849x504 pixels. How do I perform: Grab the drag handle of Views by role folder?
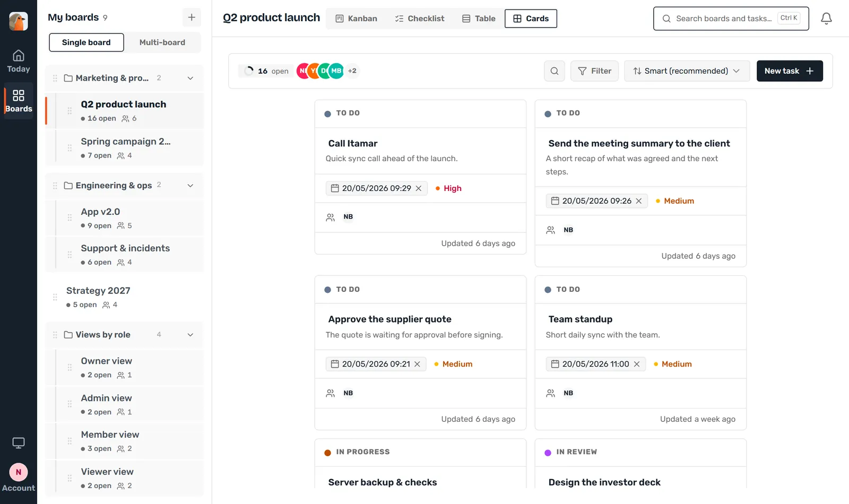(x=55, y=335)
